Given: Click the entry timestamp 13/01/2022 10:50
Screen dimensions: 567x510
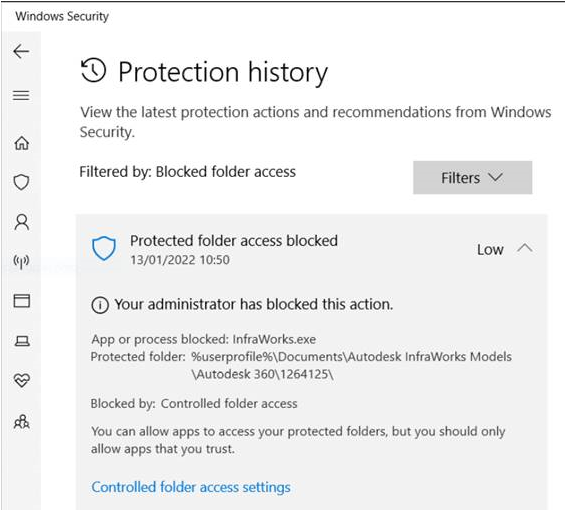Looking at the screenshot, I should (180, 260).
